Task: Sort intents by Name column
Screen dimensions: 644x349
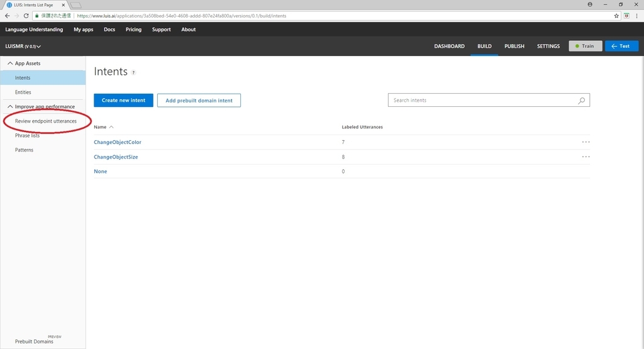Action: click(104, 127)
